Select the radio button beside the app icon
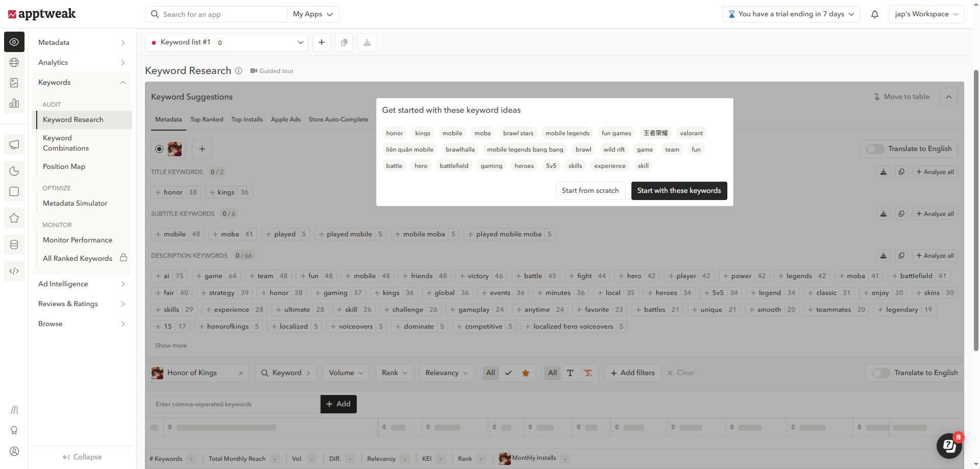 point(159,149)
